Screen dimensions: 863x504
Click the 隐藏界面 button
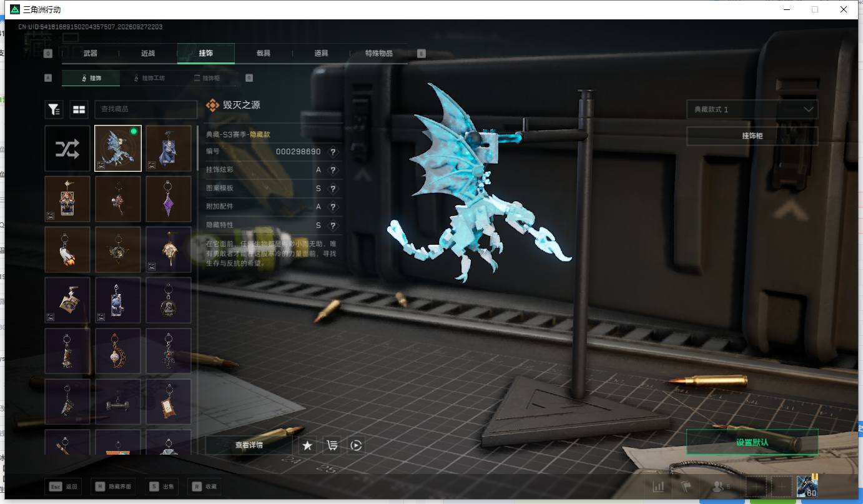point(113,487)
